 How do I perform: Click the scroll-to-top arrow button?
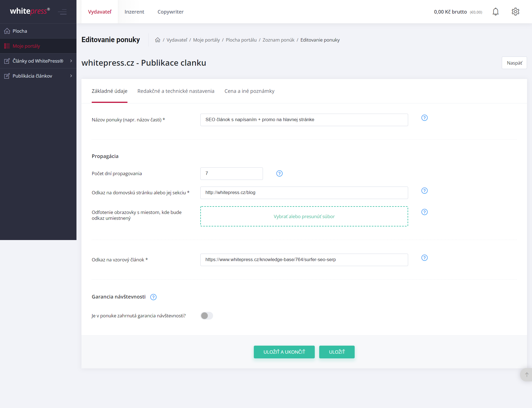[526, 375]
